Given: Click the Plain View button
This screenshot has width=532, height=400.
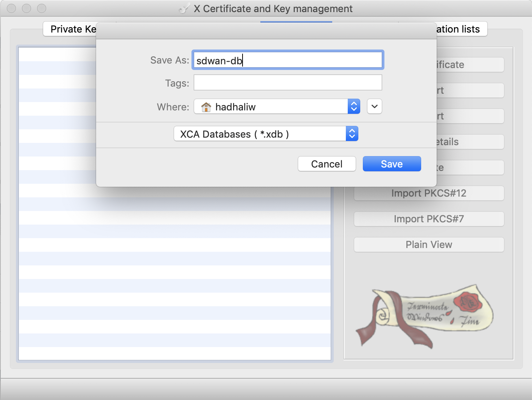Looking at the screenshot, I should pos(429,245).
